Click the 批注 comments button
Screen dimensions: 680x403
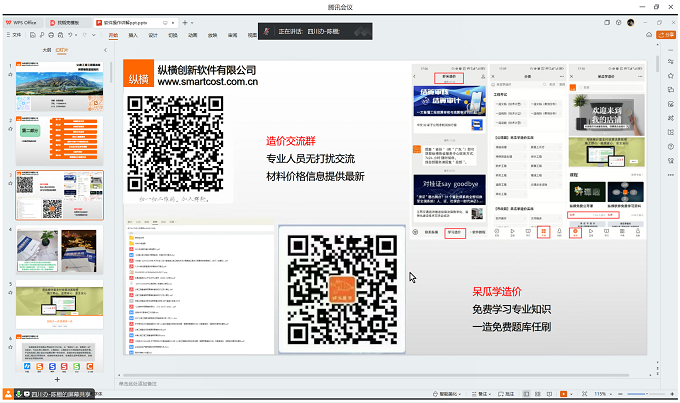[x=506, y=394]
